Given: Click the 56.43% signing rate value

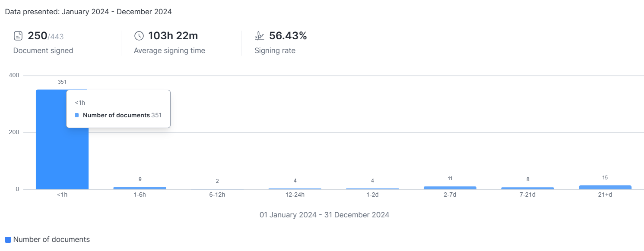Looking at the screenshot, I should coord(288,36).
